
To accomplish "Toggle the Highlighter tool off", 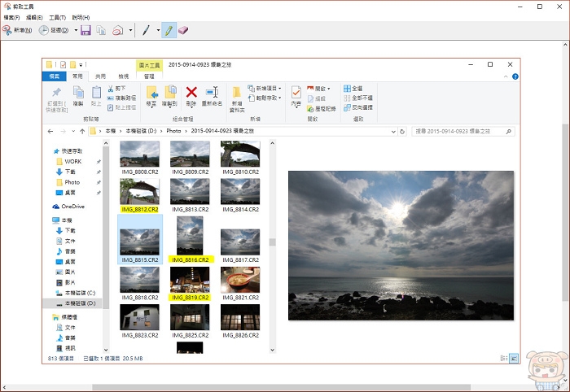I will point(169,30).
